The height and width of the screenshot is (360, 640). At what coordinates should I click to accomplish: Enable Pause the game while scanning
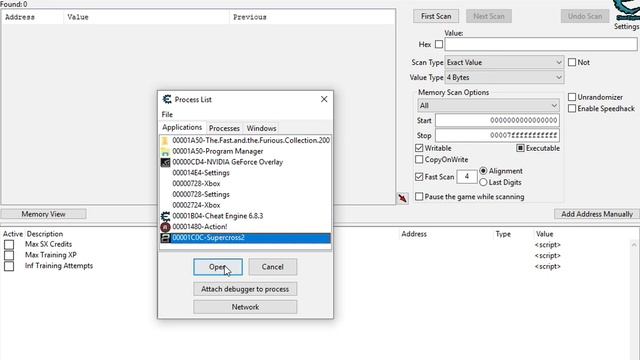[419, 197]
